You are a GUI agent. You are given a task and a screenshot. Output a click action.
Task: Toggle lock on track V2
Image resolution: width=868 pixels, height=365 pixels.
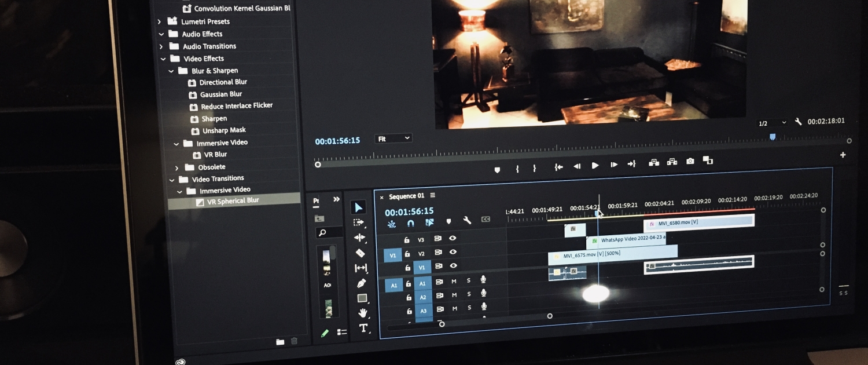point(407,253)
